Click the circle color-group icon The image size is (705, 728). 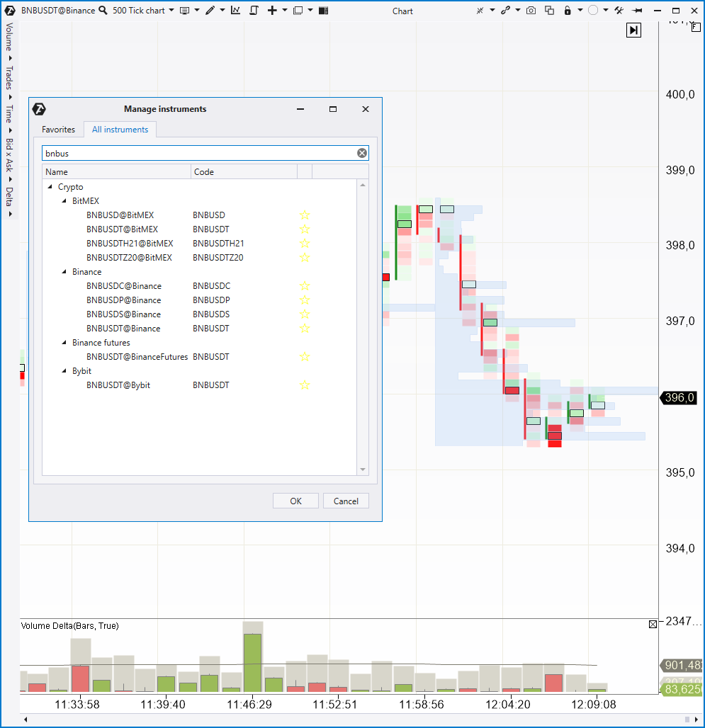pos(593,10)
